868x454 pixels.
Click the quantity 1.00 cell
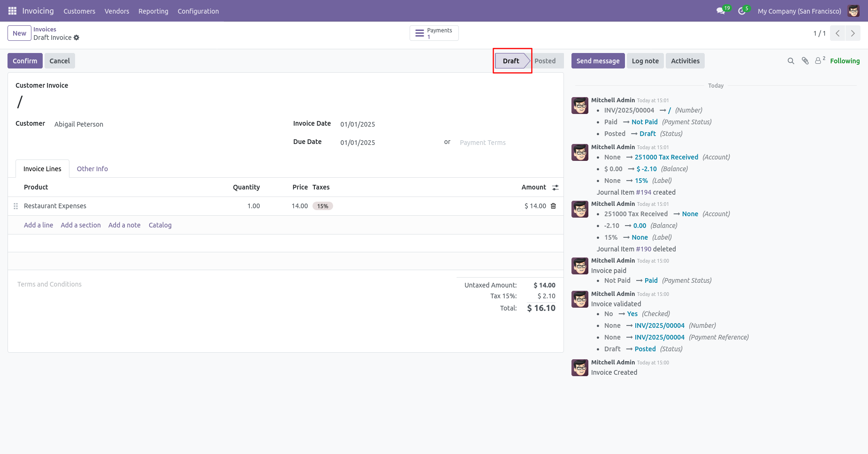click(x=253, y=206)
